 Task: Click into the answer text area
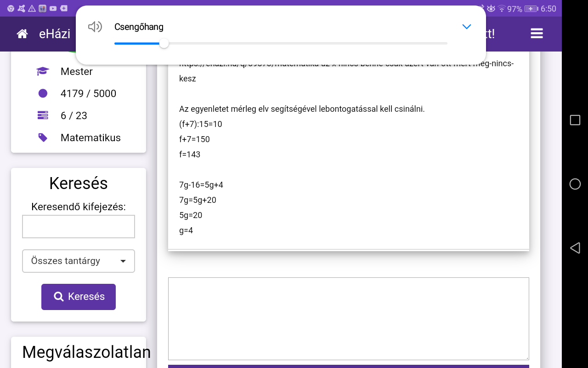[x=348, y=318]
